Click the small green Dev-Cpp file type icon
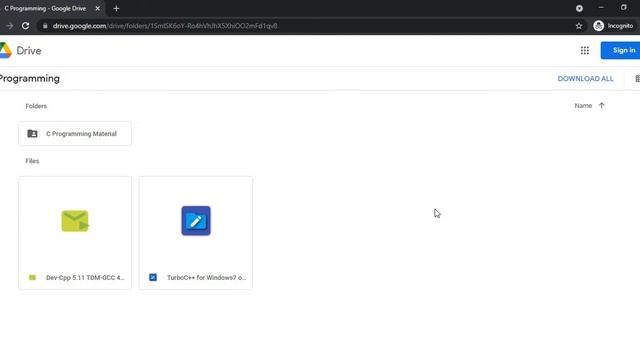The image size is (640, 360). pyautogui.click(x=32, y=278)
